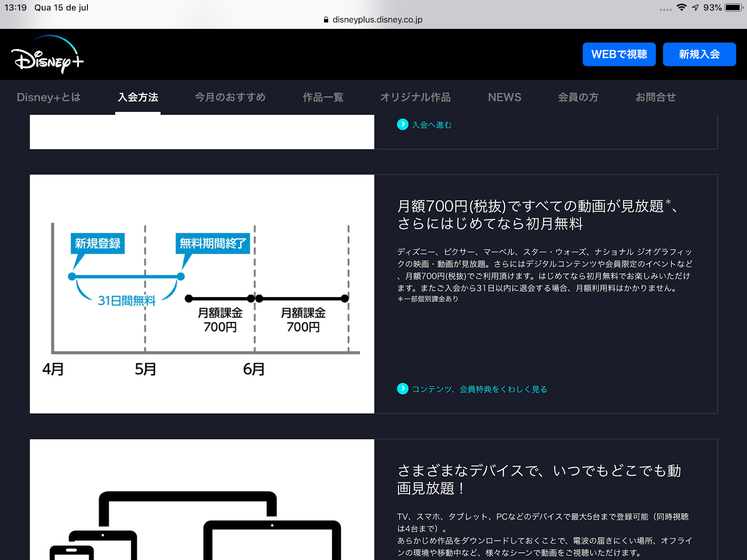The image size is (747, 560).
Task: Tap the さまざまなデバイスで heading
Action: [x=539, y=479]
